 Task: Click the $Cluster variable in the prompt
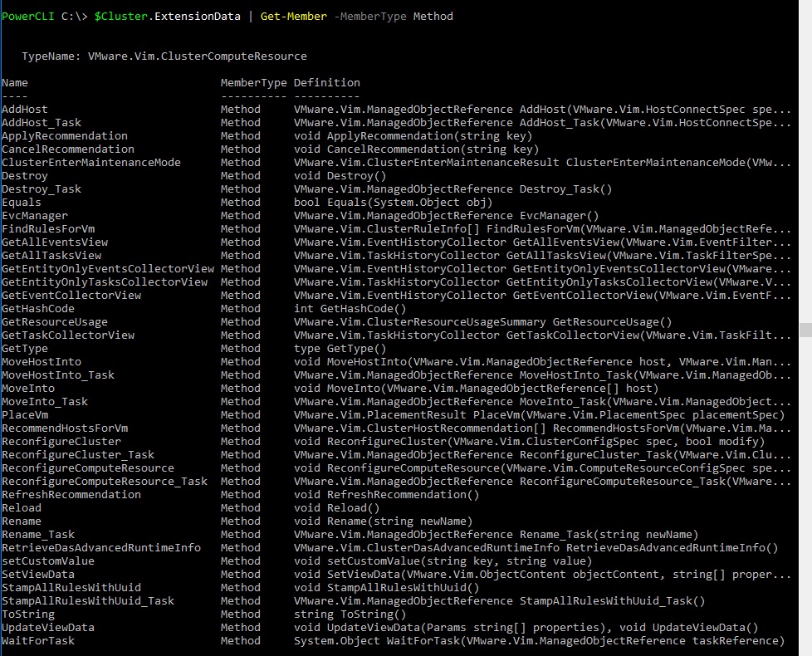(121, 16)
